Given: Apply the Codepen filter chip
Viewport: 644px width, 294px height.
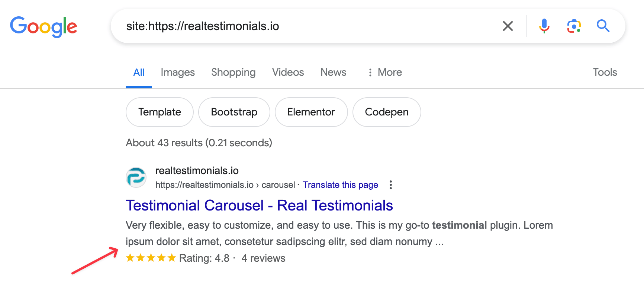Looking at the screenshot, I should tap(387, 112).
